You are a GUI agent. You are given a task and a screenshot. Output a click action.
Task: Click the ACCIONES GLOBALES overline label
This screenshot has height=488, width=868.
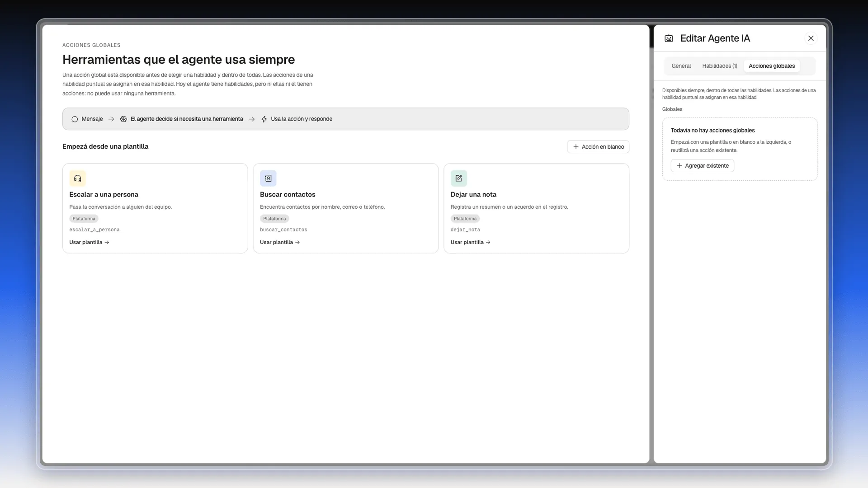click(x=91, y=45)
